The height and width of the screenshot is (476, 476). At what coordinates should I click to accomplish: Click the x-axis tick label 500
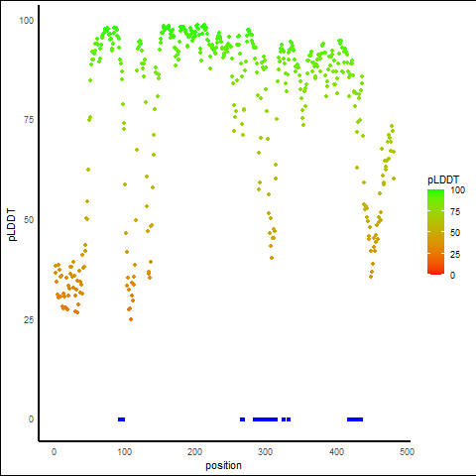407,452
